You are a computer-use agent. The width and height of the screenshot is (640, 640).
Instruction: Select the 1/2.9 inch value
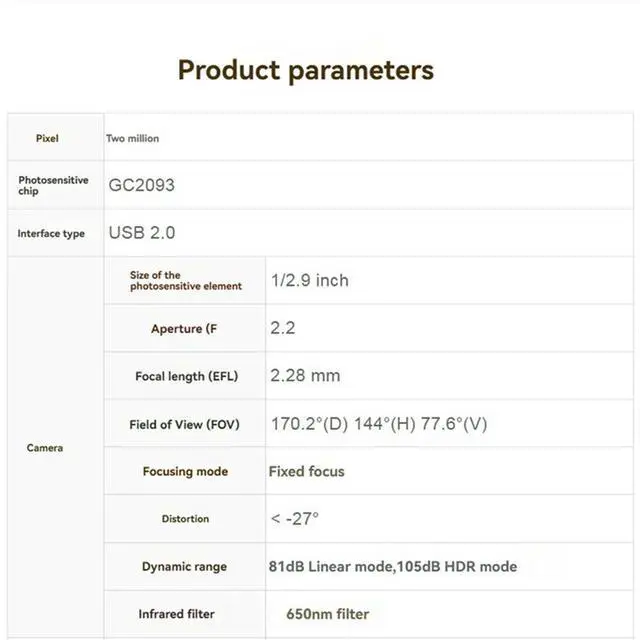tap(309, 281)
